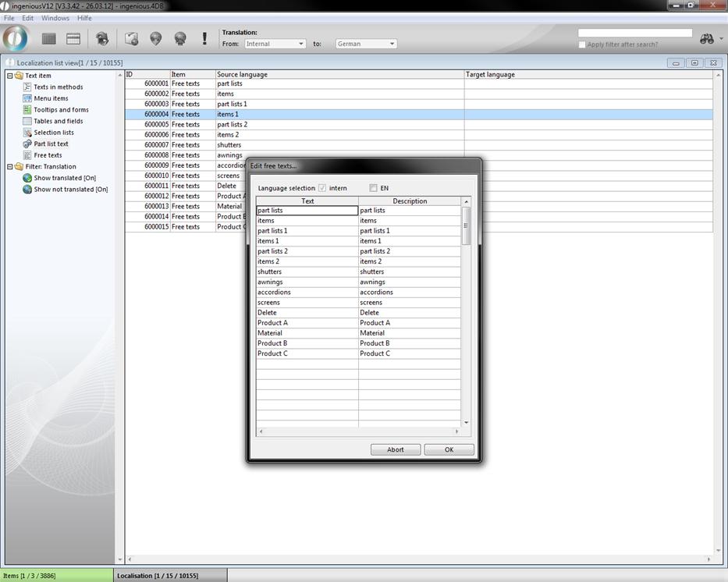The width and height of the screenshot is (728, 582).
Task: Select the Selection lists tree icon
Action: pos(27,133)
